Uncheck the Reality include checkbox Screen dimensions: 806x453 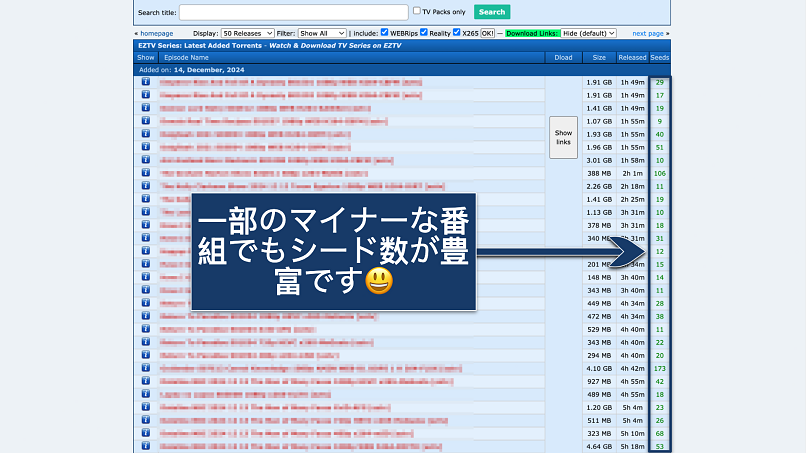click(x=424, y=32)
